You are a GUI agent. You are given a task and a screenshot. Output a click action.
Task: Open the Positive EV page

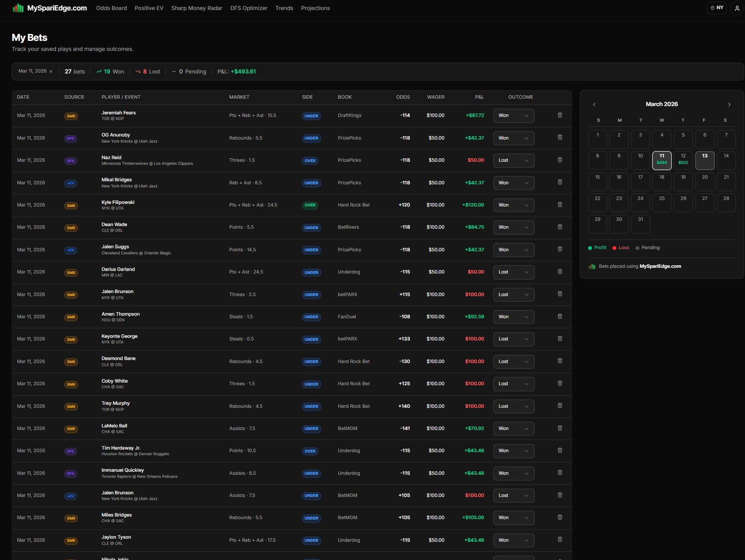(149, 8)
